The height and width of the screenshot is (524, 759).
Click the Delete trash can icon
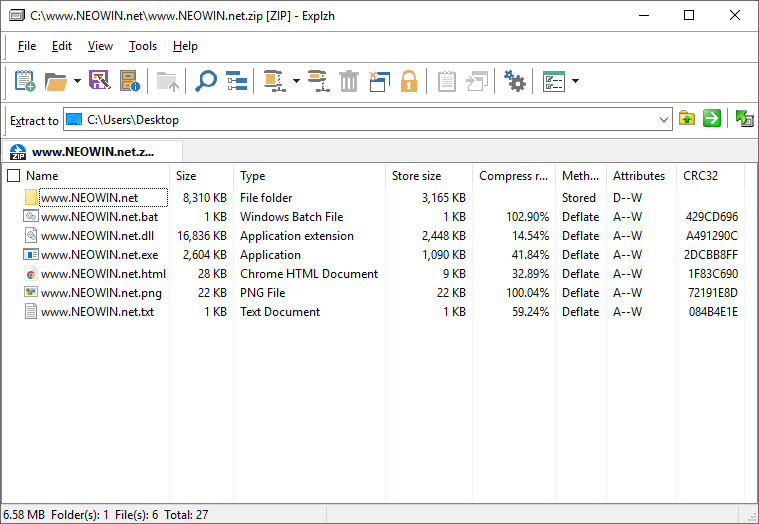click(349, 81)
